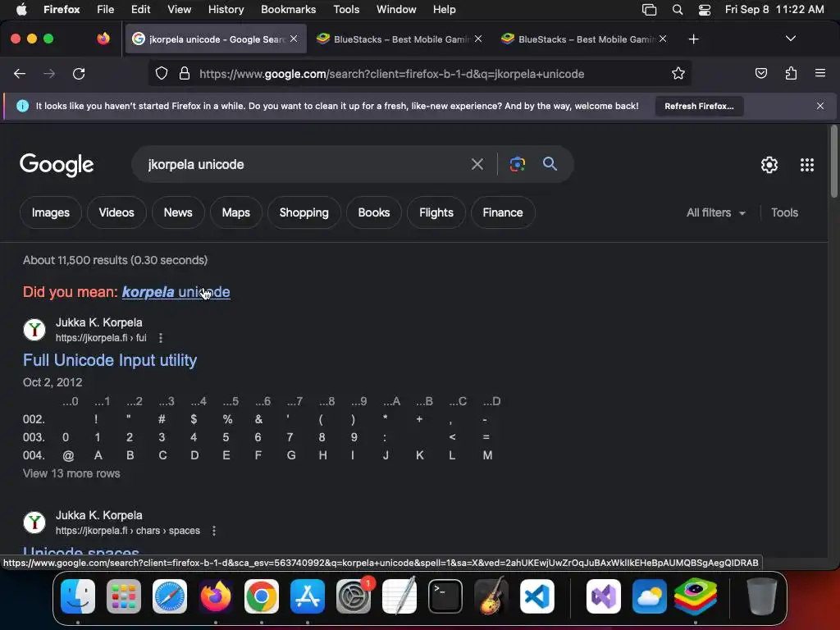Search by image with Google Lens
The width and height of the screenshot is (840, 630).
(x=518, y=164)
